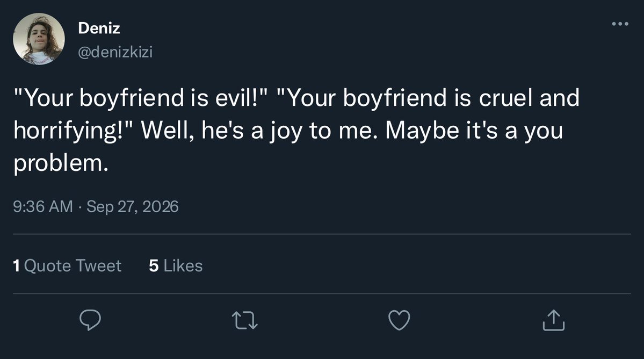
Task: Reply to Deniz's tweet via speech bubble icon
Action: [90, 320]
